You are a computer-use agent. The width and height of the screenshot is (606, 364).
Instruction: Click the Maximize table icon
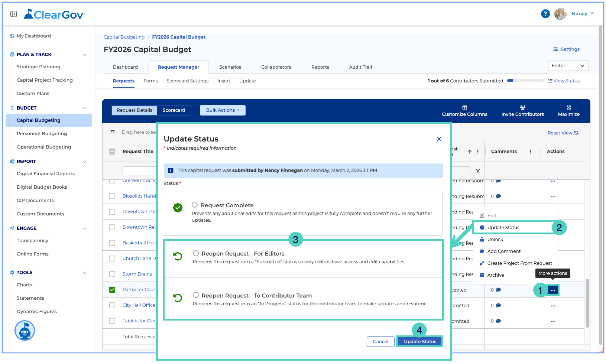click(568, 108)
